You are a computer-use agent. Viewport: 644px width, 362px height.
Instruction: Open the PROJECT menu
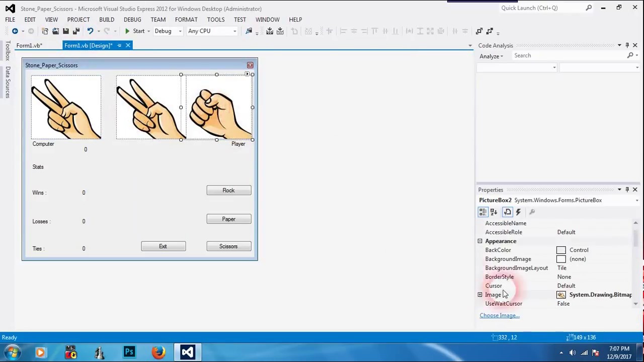click(x=78, y=20)
